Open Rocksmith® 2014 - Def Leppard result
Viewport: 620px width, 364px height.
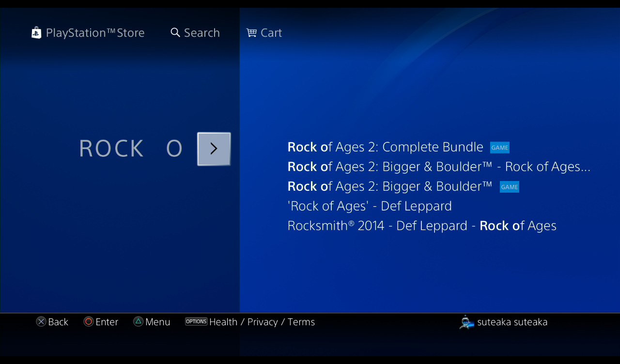point(422,226)
